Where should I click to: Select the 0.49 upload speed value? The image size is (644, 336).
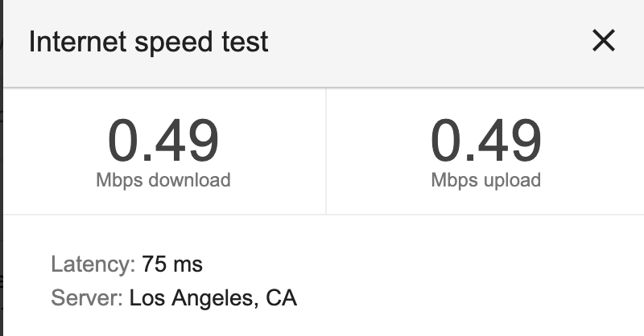[485, 141]
